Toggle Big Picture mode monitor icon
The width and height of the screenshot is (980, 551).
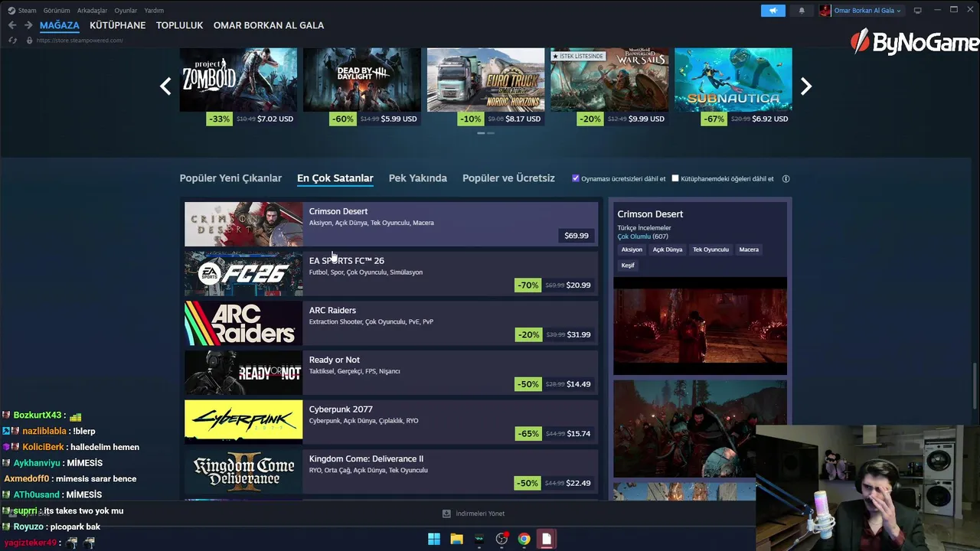(917, 11)
